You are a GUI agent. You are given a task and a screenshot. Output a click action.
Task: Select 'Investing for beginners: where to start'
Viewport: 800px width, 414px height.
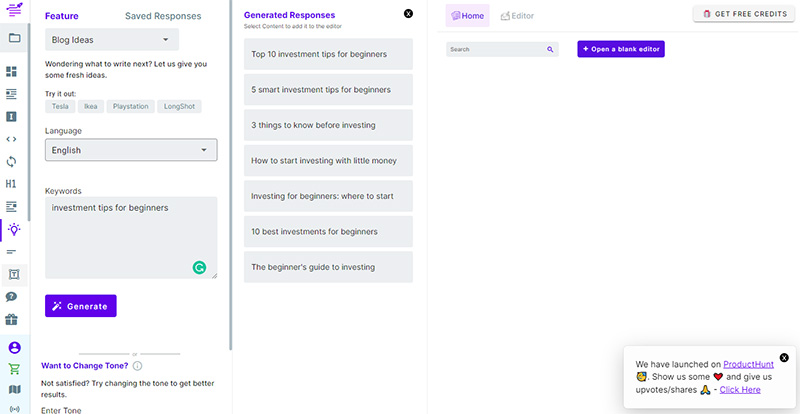[x=328, y=196]
